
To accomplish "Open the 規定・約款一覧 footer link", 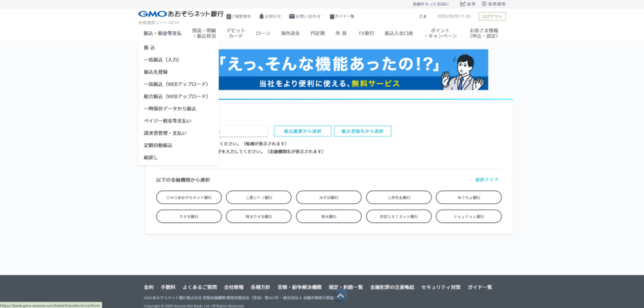I will click(x=346, y=287).
